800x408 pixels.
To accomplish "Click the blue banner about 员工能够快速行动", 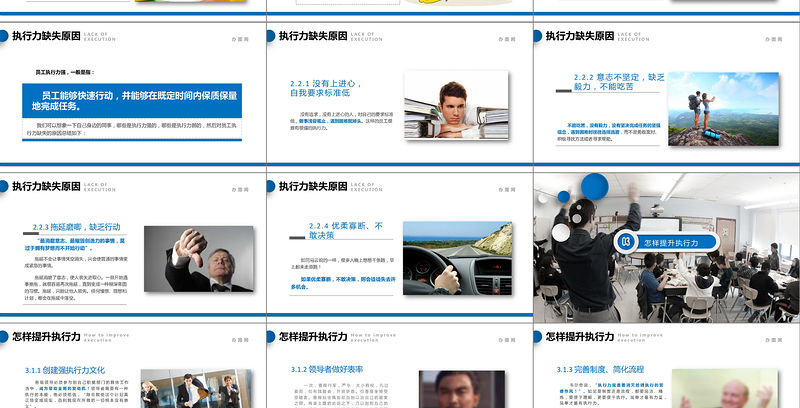I will tap(132, 100).
